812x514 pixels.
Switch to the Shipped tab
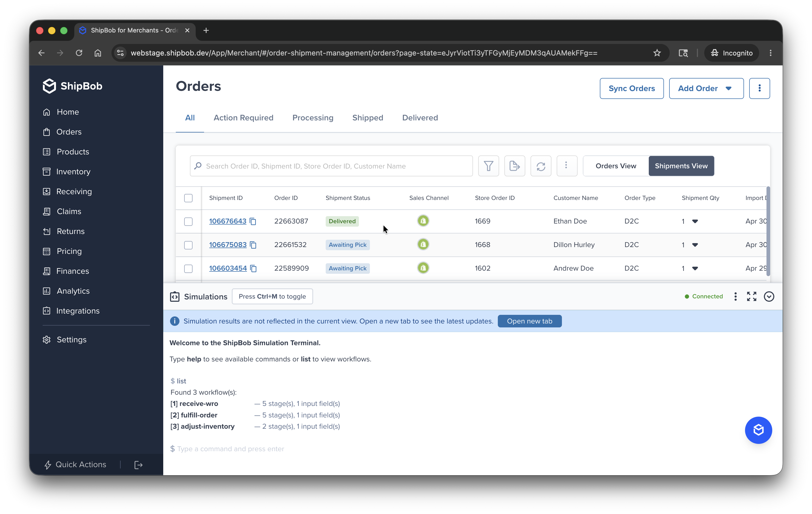coord(368,118)
